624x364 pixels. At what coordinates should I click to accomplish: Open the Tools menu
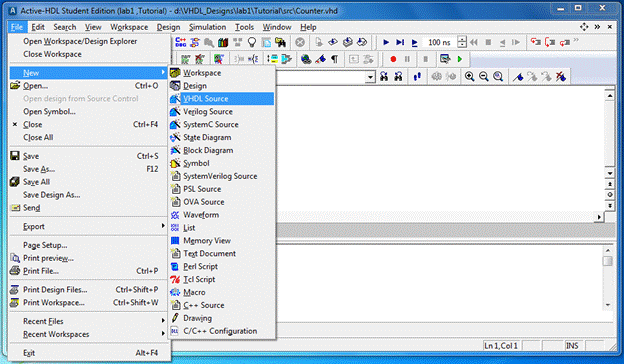tap(244, 27)
